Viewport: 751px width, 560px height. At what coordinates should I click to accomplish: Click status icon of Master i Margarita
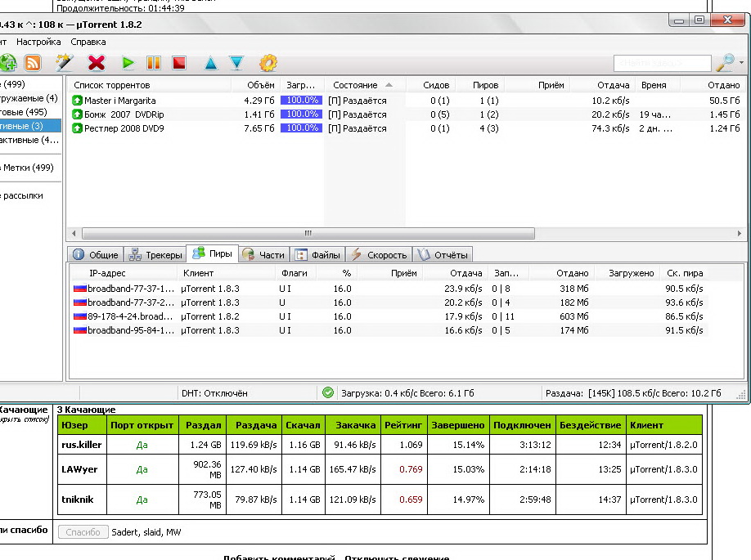pos(77,101)
